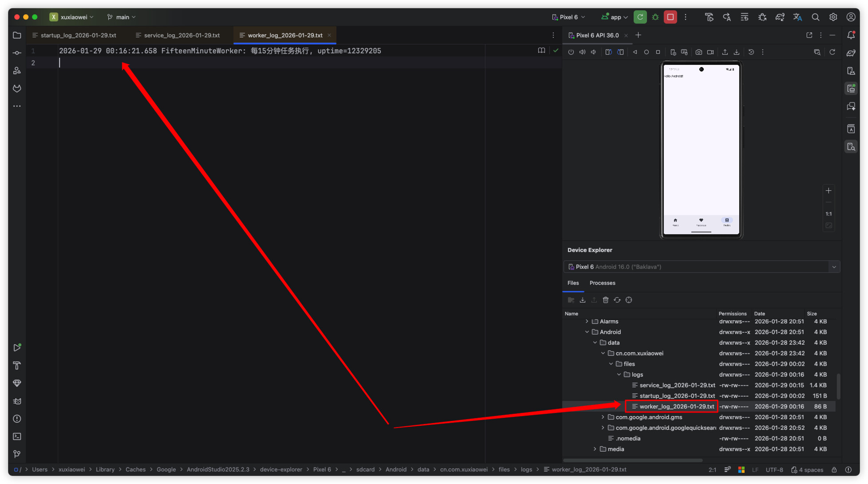Open Pixel 6 Android 16.0 device dropdown
Image resolution: width=868 pixels, height=484 pixels.
(701, 267)
